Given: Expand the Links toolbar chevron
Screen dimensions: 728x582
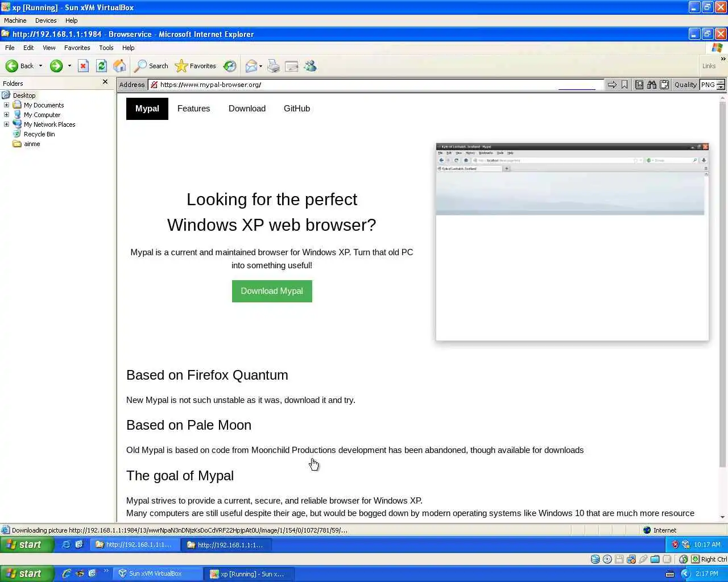Looking at the screenshot, I should (723, 59).
